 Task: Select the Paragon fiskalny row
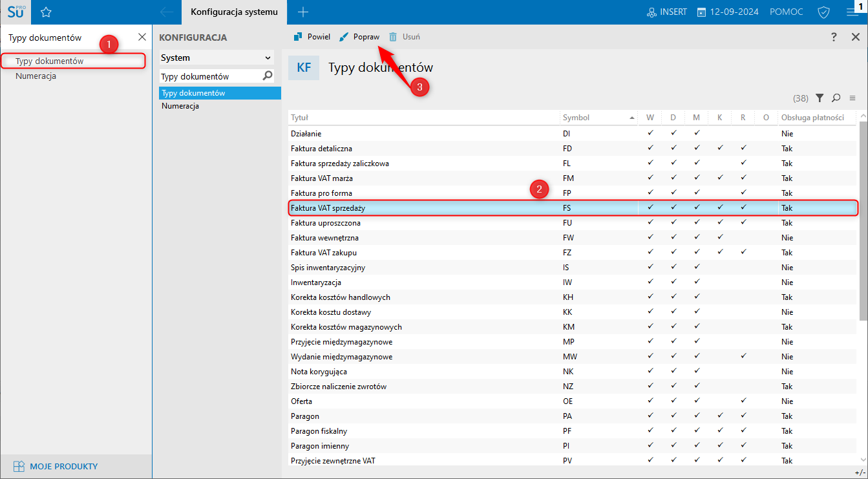(x=573, y=431)
